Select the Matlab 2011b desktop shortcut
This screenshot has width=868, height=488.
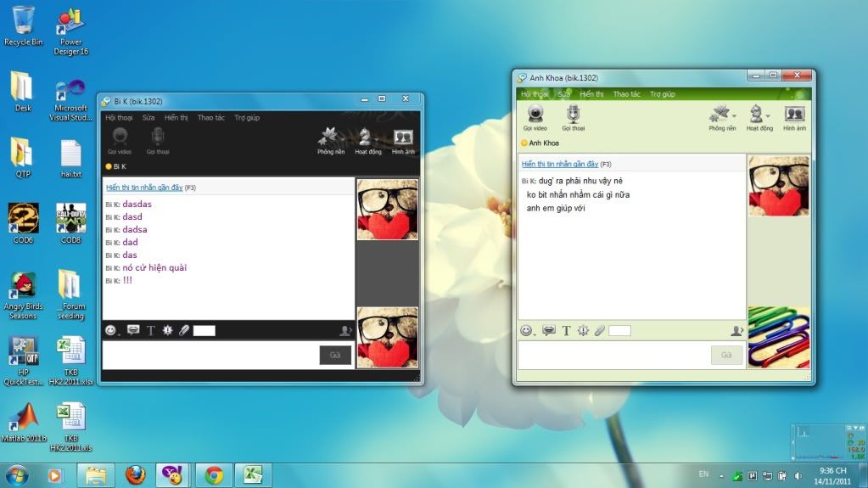click(x=23, y=423)
